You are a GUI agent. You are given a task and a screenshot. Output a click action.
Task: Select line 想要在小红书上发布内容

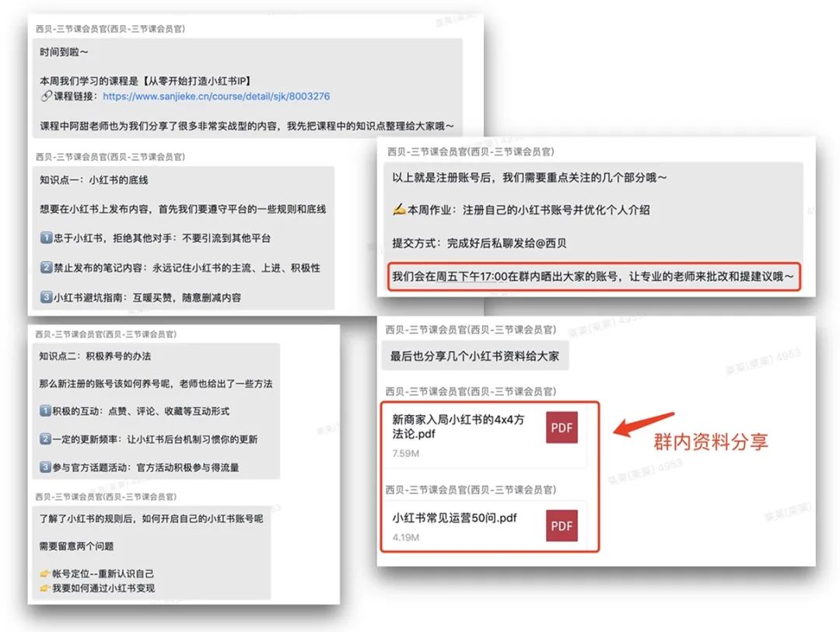tap(183, 209)
